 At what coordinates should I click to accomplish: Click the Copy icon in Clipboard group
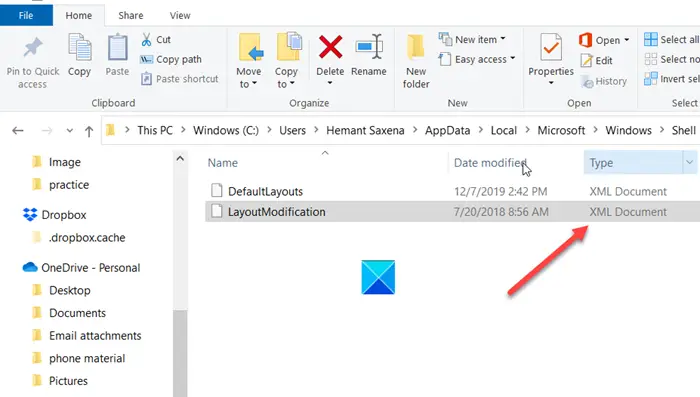click(x=79, y=47)
